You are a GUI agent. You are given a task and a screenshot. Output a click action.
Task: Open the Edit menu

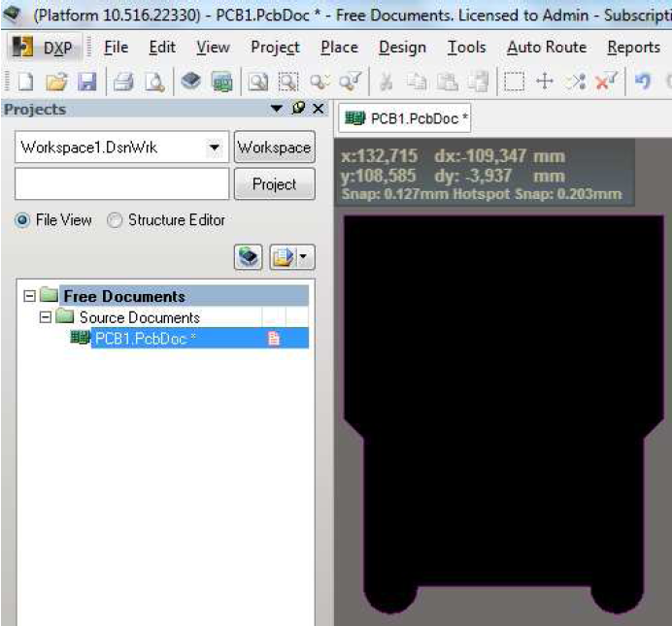(x=162, y=48)
